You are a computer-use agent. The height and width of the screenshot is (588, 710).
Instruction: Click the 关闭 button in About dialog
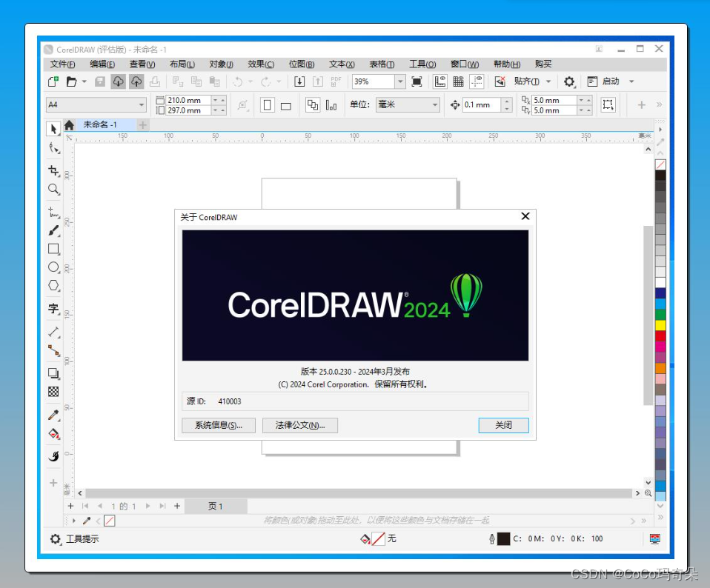pos(503,425)
